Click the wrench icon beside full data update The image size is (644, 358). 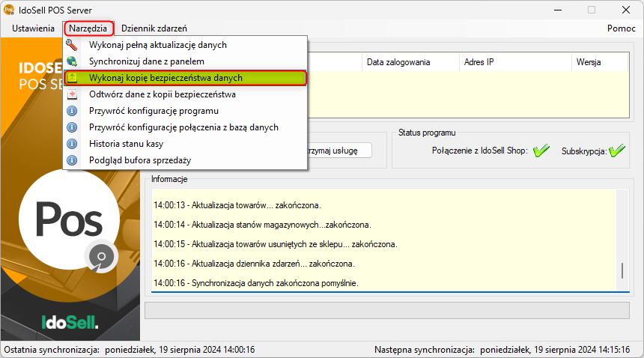(x=72, y=45)
